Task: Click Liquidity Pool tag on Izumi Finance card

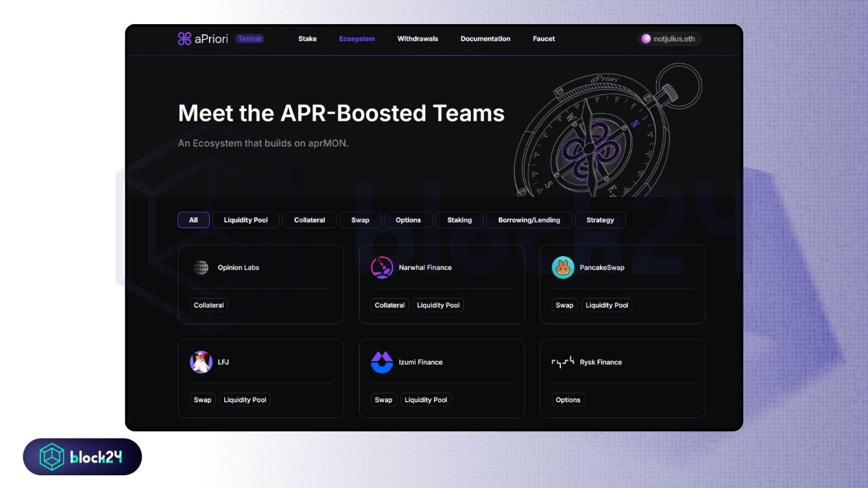Action: point(426,400)
